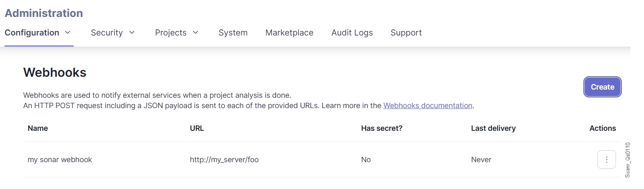Click the Last delivery column header
644x189 pixels.
pyautogui.click(x=493, y=128)
